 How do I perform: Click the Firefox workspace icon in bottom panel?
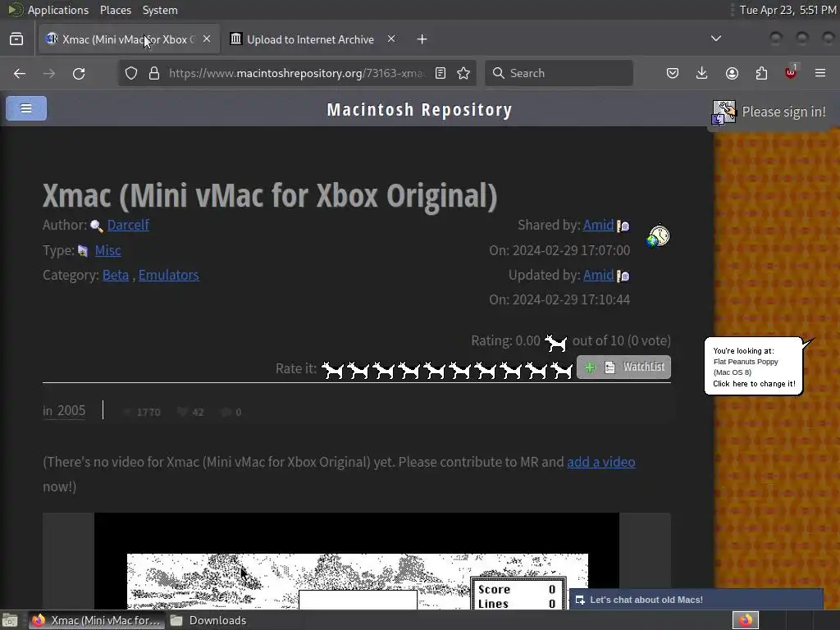[x=746, y=620]
